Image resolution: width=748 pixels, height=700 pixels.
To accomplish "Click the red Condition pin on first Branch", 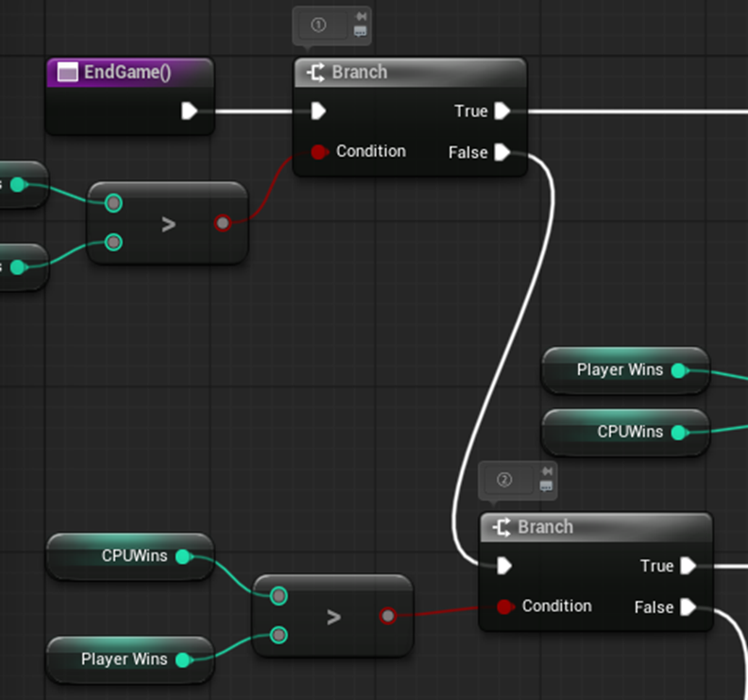I will tap(319, 151).
